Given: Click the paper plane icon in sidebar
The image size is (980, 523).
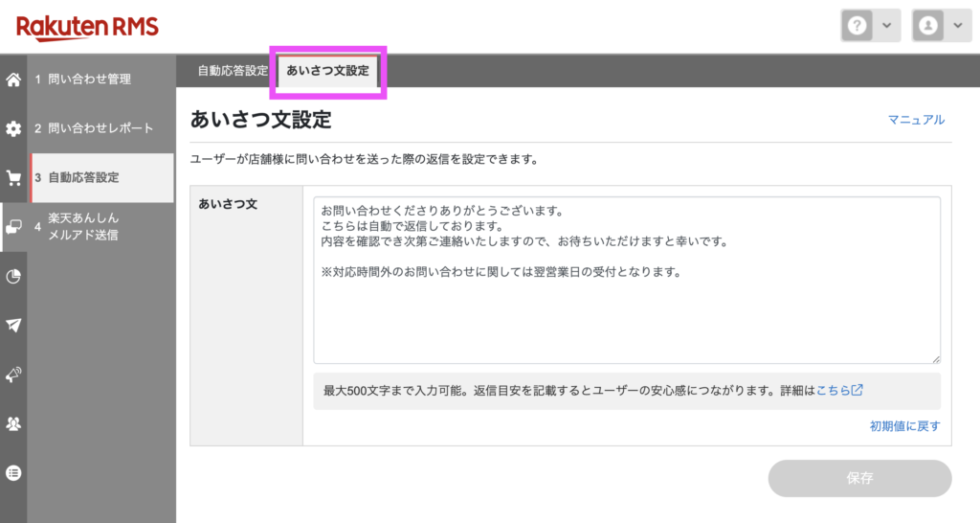Looking at the screenshot, I should click(x=13, y=326).
